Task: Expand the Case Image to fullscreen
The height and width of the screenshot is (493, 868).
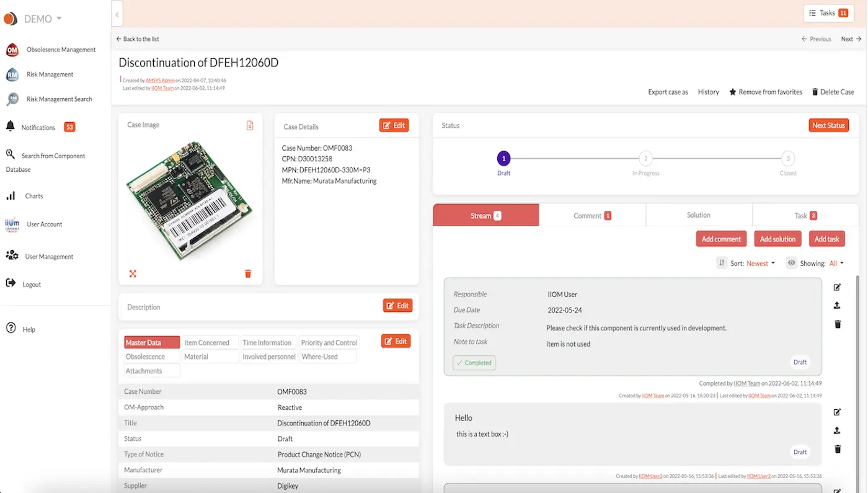Action: (x=133, y=273)
